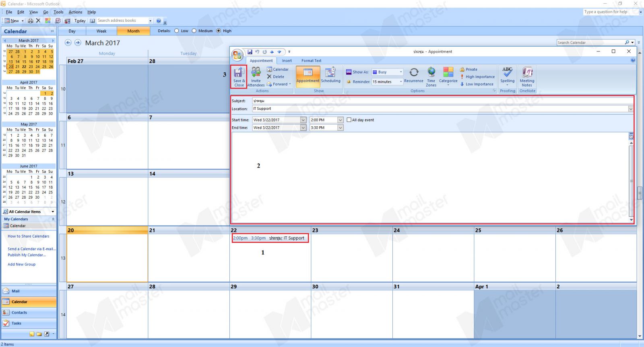
Task: Open the 3:30 PM end time dropdown
Action: point(340,127)
